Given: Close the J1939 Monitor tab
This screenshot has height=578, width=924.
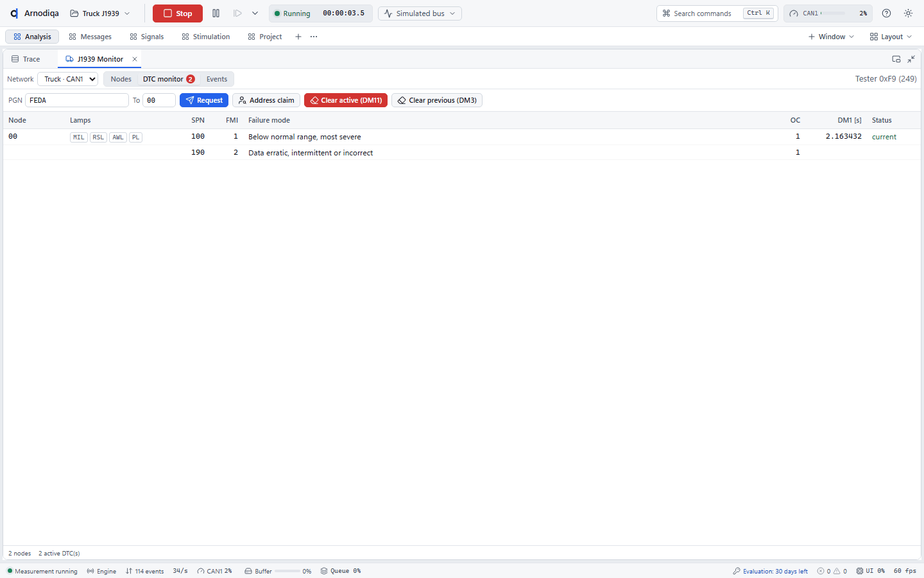Looking at the screenshot, I should (x=135, y=59).
